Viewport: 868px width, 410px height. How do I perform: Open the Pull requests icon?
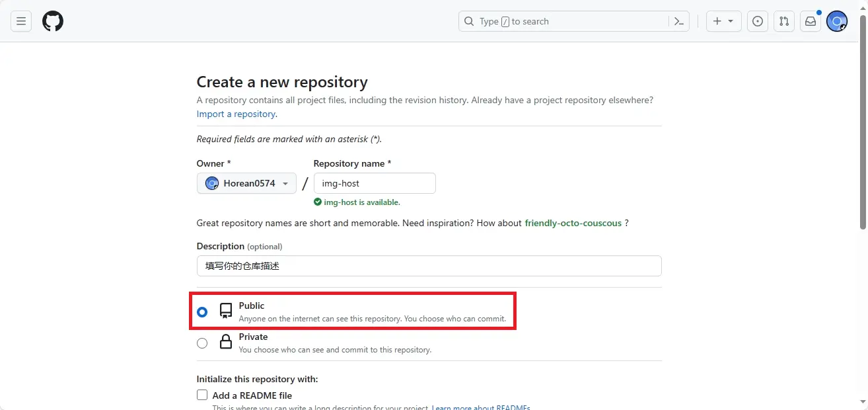(784, 21)
